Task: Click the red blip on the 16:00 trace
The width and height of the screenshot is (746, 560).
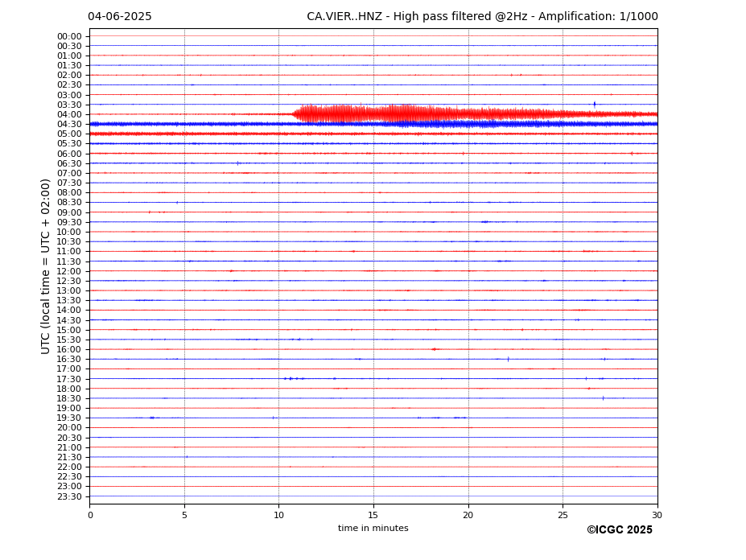Action: [x=434, y=349]
